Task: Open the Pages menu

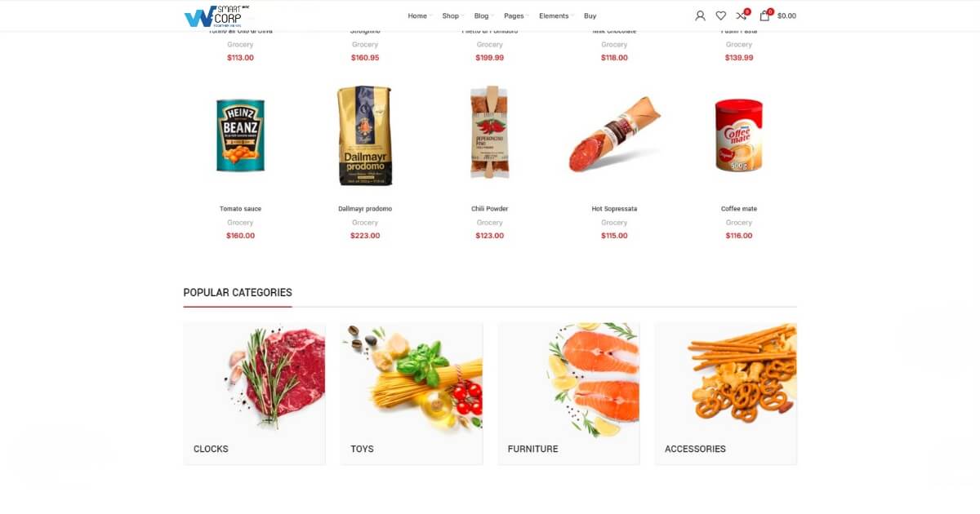Action: [516, 16]
